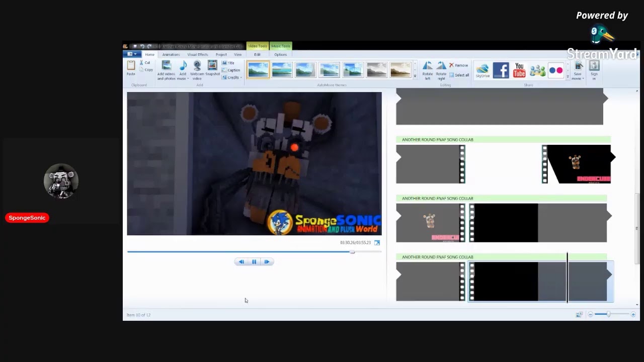
Task: Select the first AutoMovie theme thumbnail
Action: pyautogui.click(x=258, y=70)
